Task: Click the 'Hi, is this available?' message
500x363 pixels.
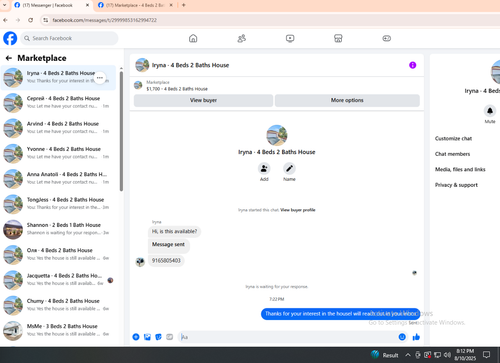Action: point(174,231)
